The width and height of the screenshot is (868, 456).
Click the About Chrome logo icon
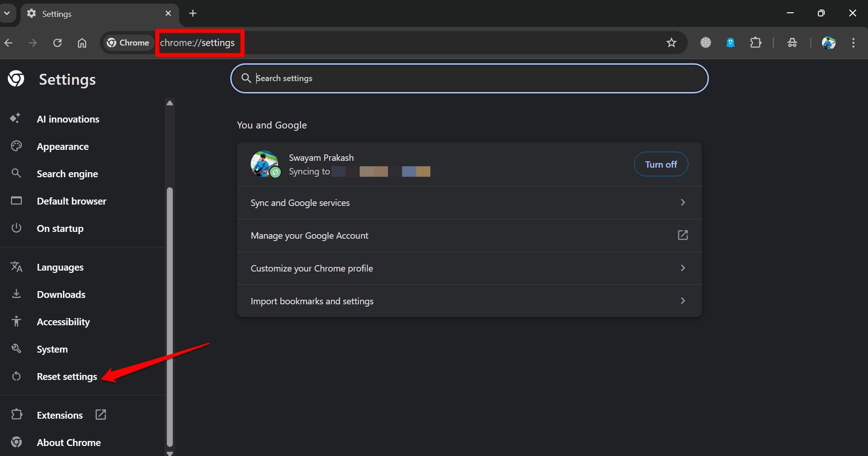pyautogui.click(x=16, y=442)
